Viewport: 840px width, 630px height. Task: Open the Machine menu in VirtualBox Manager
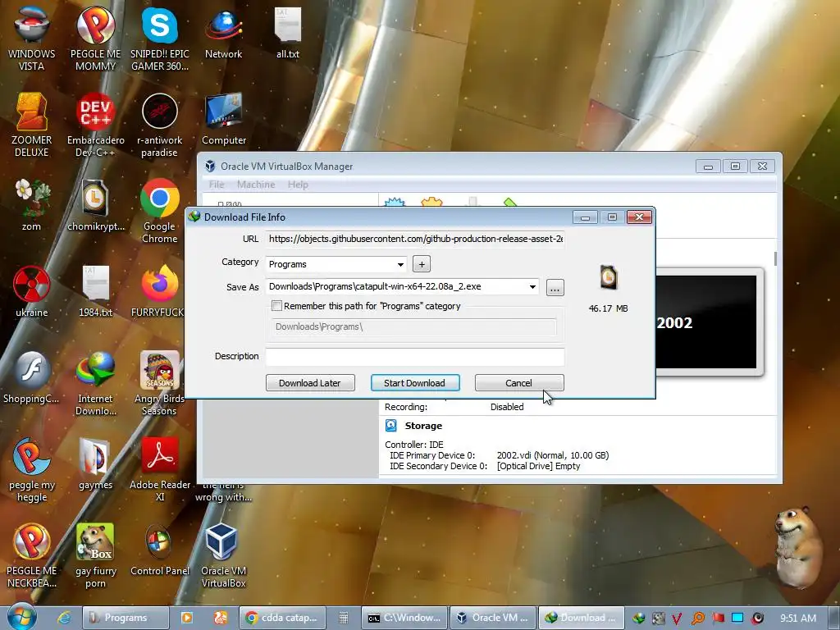[256, 185]
